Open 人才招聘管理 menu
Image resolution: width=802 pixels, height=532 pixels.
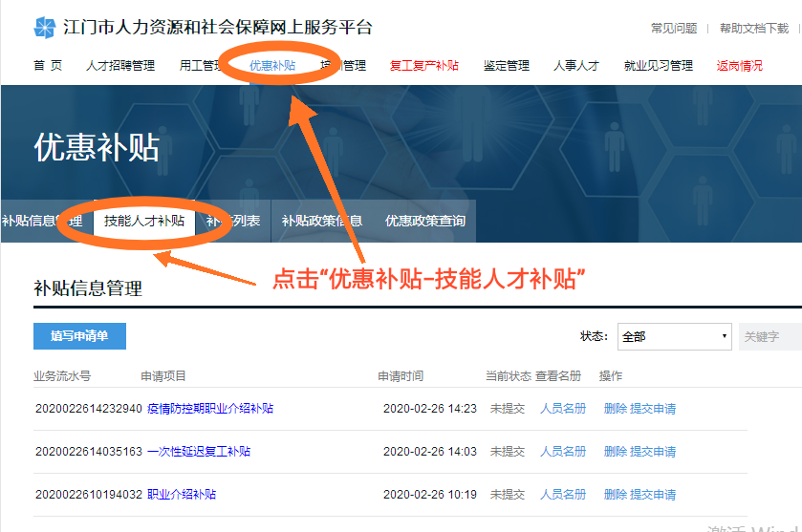pyautogui.click(x=120, y=65)
